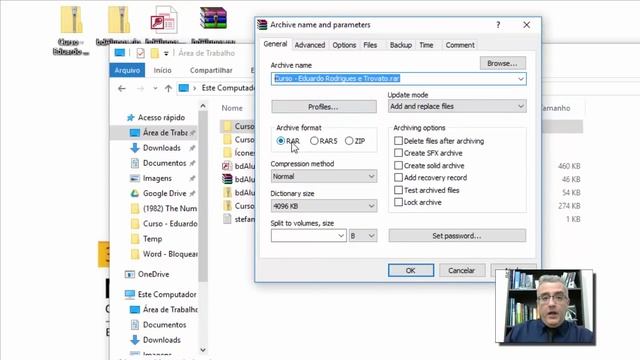The image size is (640, 360).
Task: Open the Início ribbon tab in Explorer
Action: point(162,70)
